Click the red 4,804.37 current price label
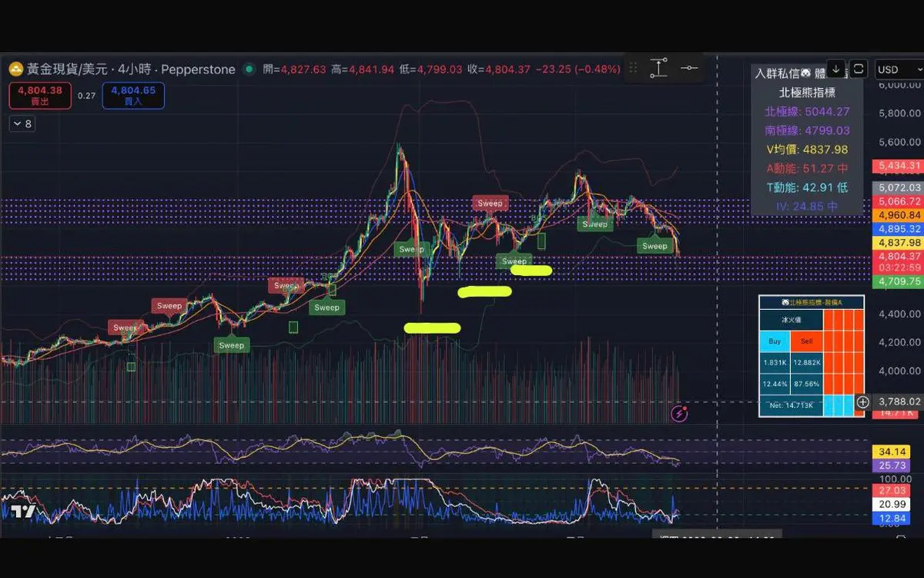The width and height of the screenshot is (924, 578). 897,257
